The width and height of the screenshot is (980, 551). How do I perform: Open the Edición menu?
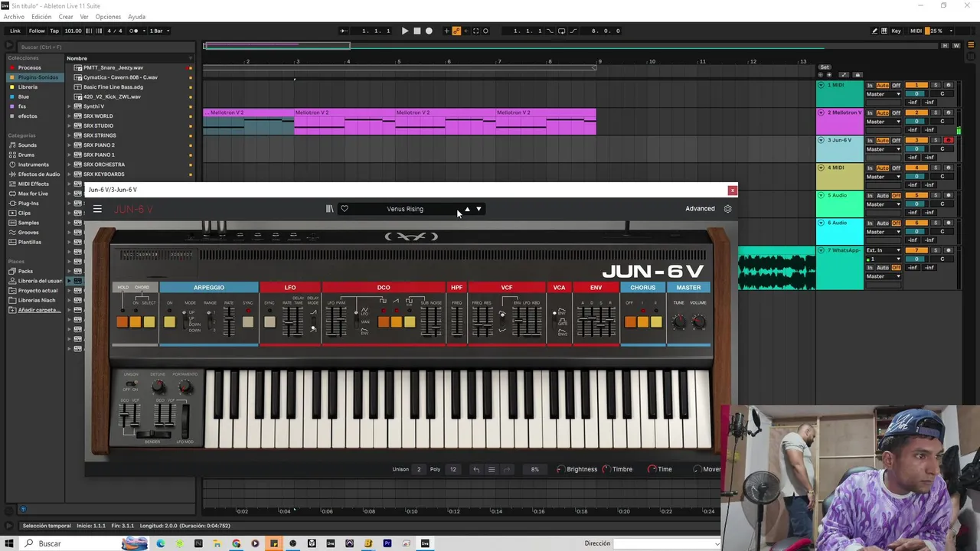(41, 17)
